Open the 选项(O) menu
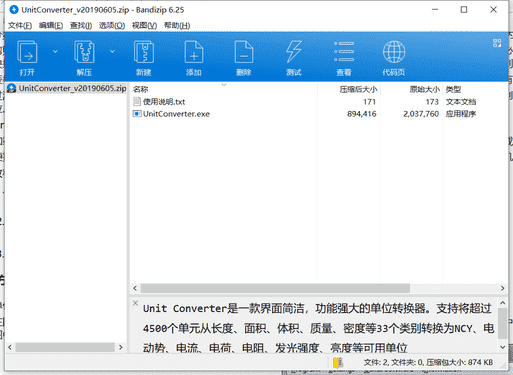The width and height of the screenshot is (513, 375). 112,26
